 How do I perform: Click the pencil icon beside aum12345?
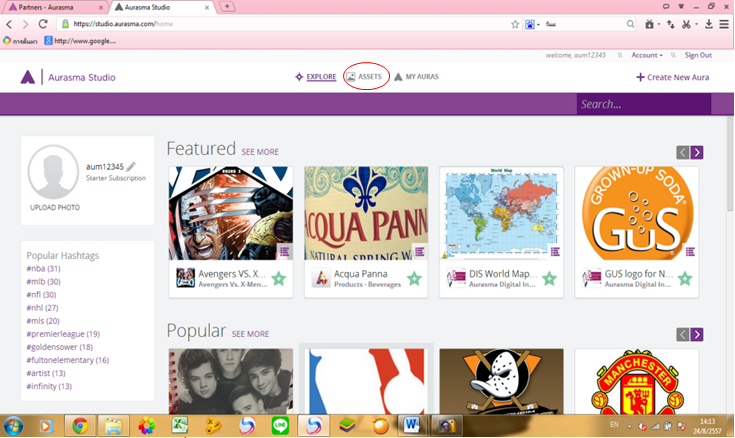(131, 166)
